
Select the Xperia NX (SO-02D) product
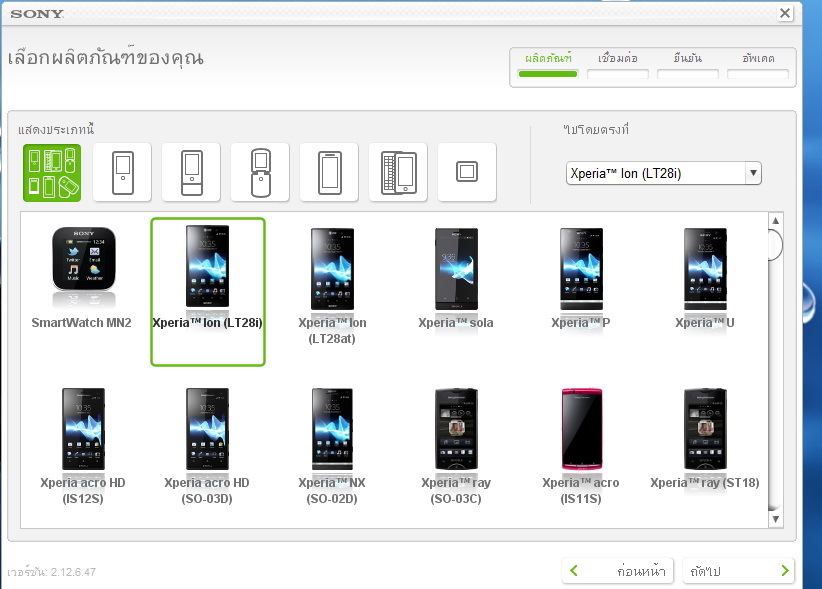coord(332,446)
